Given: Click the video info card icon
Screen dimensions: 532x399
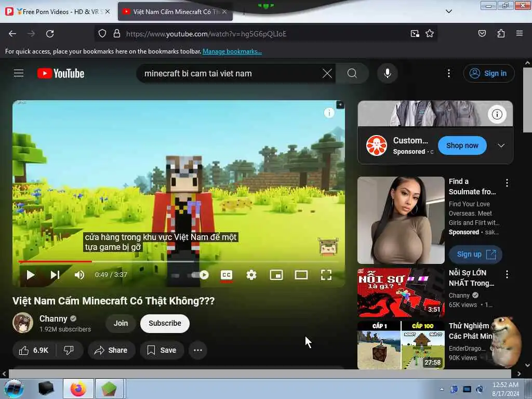Looking at the screenshot, I should click(x=329, y=113).
